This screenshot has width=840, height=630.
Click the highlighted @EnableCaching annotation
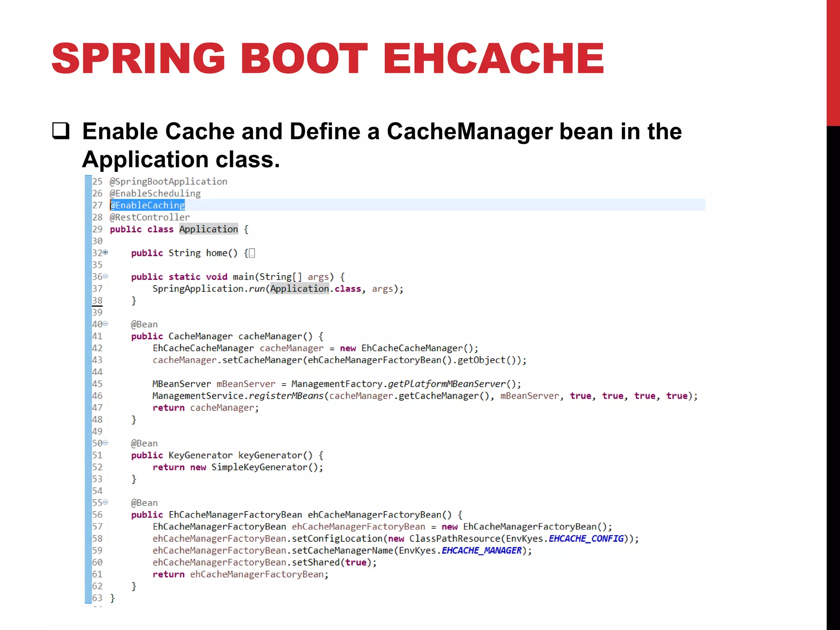coord(148,205)
